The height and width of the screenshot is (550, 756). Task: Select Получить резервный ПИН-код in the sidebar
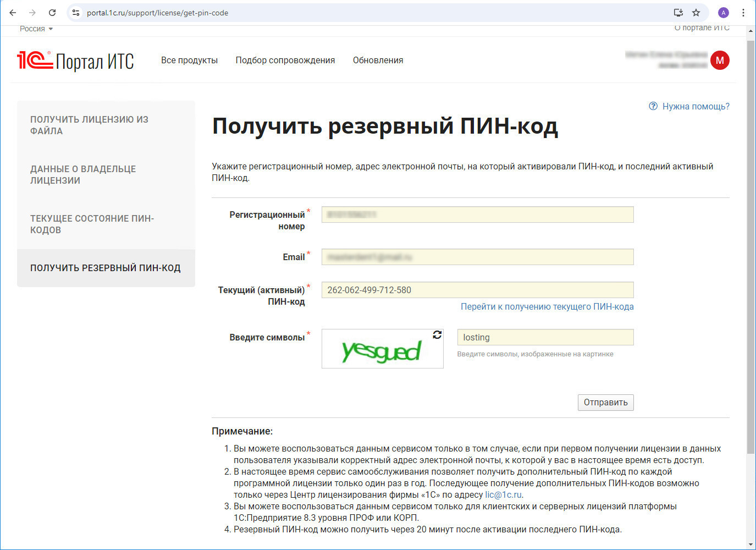106,268
